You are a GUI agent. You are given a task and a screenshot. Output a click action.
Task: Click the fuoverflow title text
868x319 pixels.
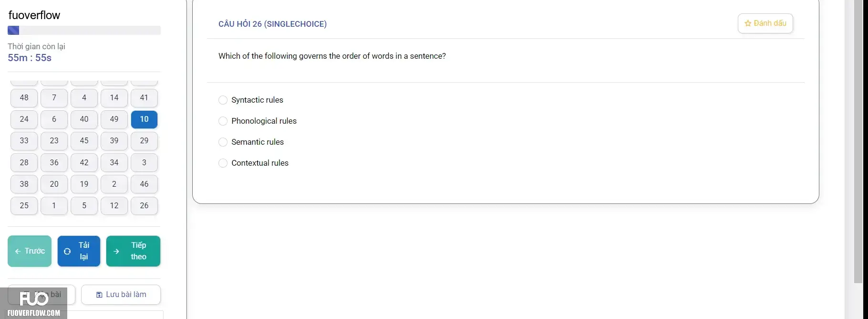pos(34,15)
